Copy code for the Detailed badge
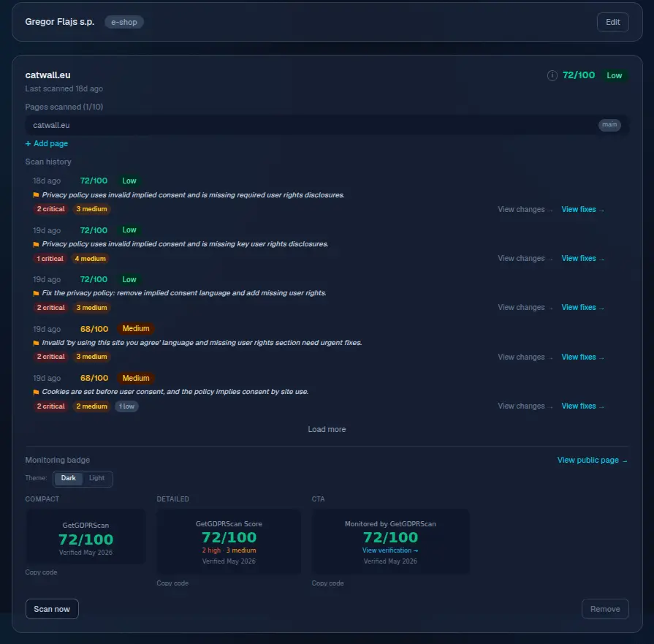654x644 pixels. (x=172, y=583)
